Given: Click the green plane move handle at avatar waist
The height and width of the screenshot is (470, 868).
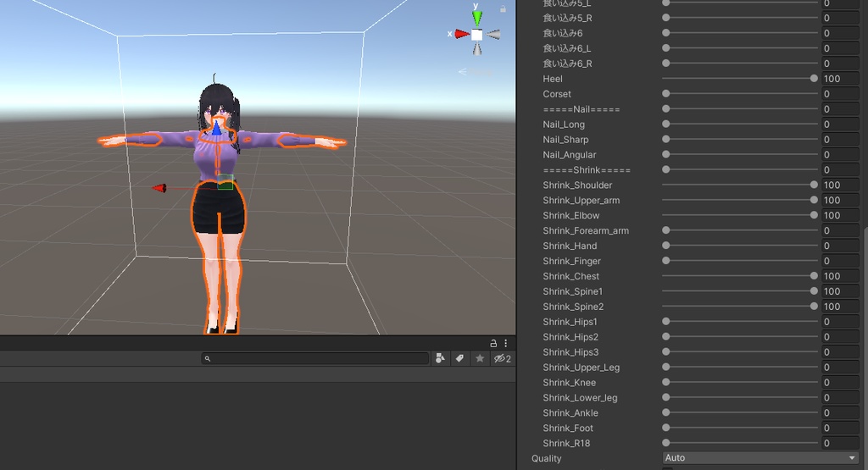Looking at the screenshot, I should pyautogui.click(x=225, y=182).
